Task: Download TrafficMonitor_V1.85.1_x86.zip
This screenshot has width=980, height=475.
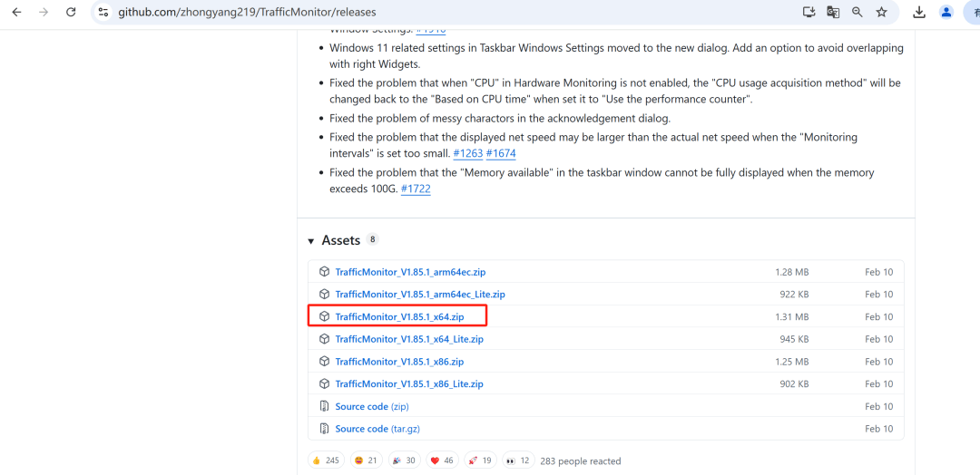Action: pyautogui.click(x=399, y=362)
